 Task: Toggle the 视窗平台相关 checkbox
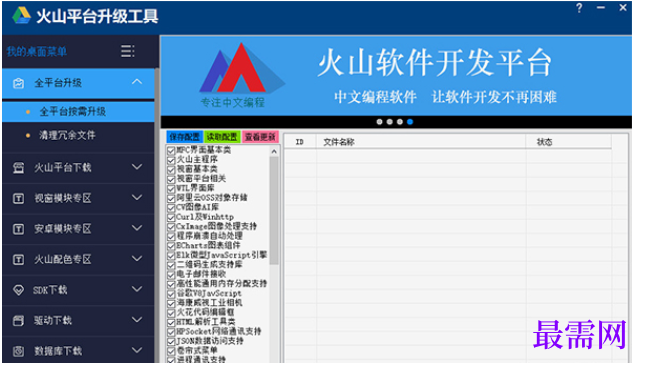(171, 179)
